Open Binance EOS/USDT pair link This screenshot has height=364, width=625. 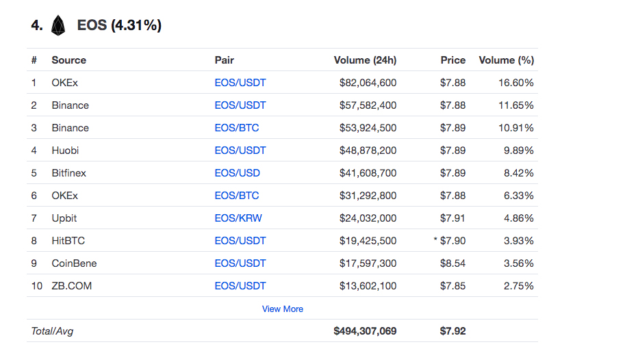(240, 105)
